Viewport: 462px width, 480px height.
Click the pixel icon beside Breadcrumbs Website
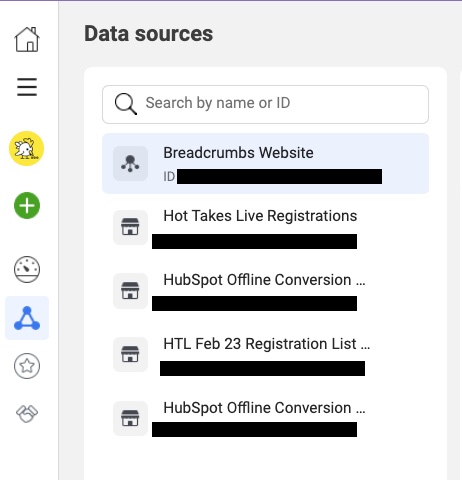click(x=130, y=163)
